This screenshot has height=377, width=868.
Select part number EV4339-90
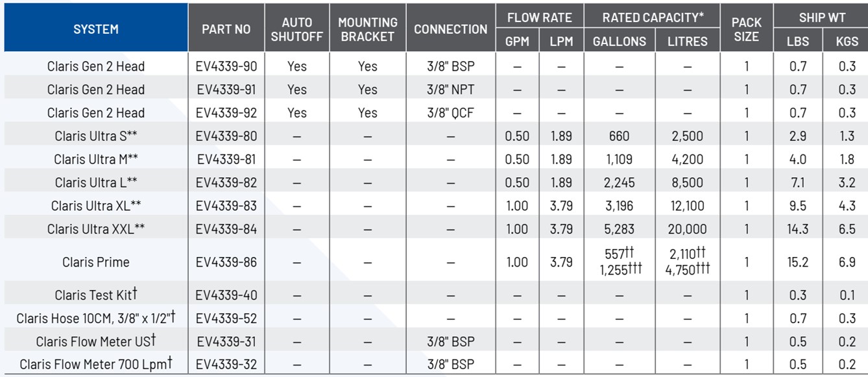226,66
